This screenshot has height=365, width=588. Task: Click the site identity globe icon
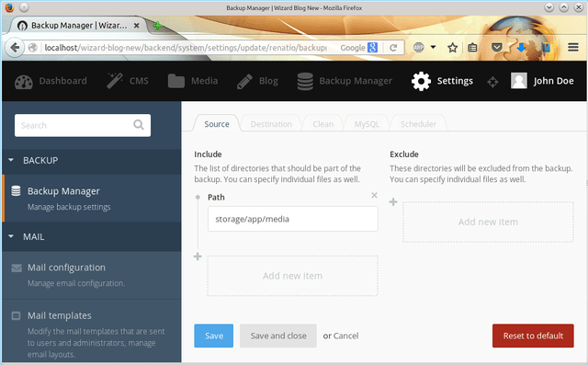point(33,48)
